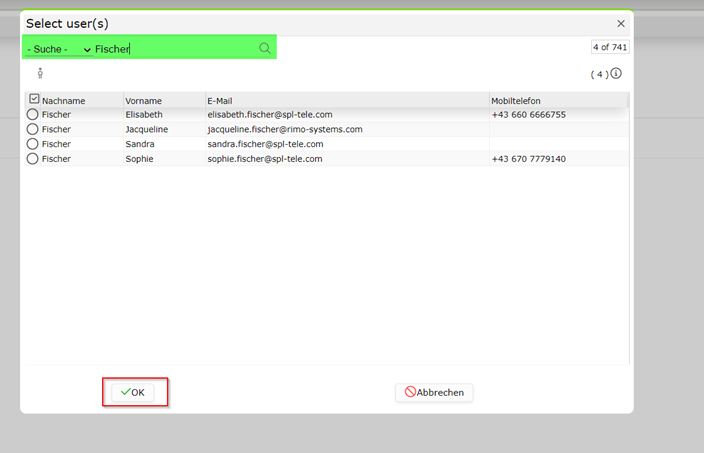Open the info icon next to (4)
The image size is (704, 453).
[x=616, y=73]
